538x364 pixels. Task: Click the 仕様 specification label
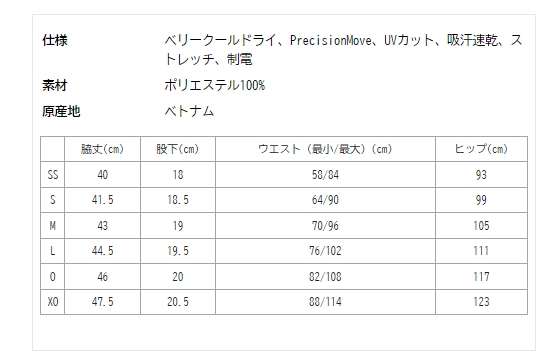click(x=55, y=40)
